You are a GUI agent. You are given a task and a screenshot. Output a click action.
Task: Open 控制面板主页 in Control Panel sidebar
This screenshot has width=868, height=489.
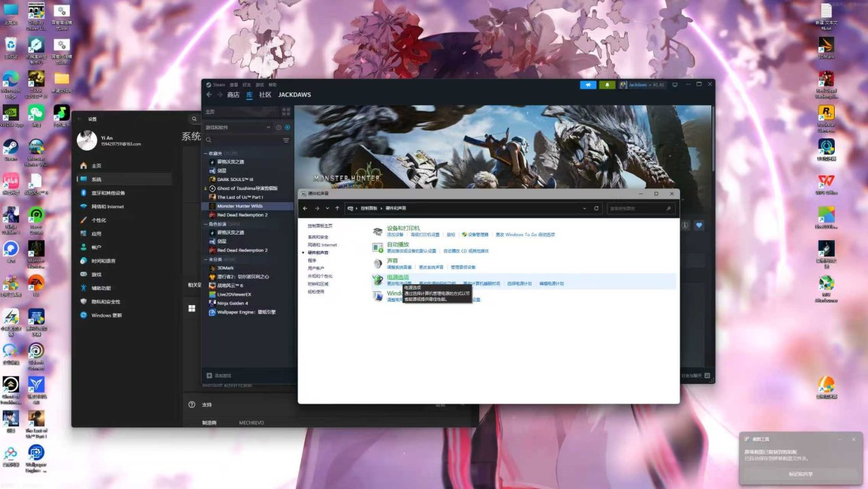coord(320,226)
